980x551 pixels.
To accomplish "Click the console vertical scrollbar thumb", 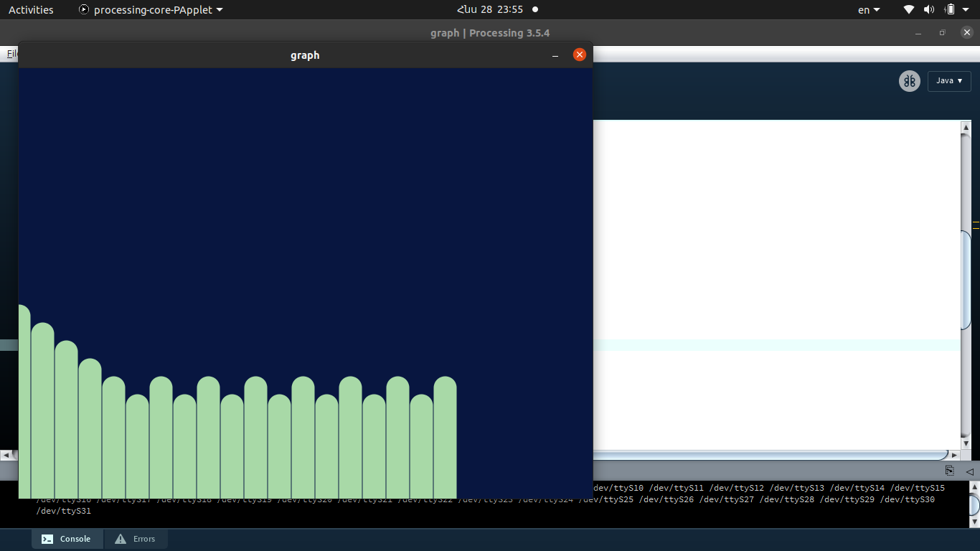I will coord(974,505).
